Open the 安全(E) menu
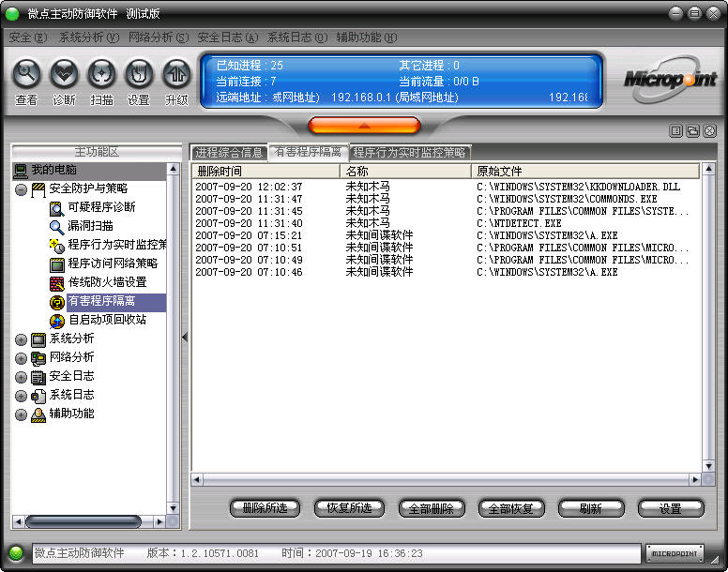This screenshot has width=728, height=572. (28, 38)
